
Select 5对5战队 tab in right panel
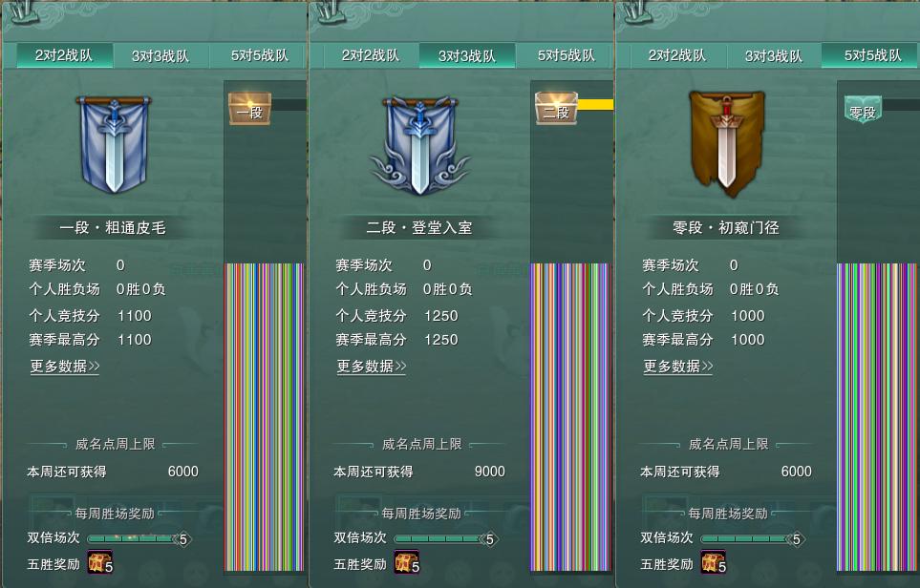[x=870, y=55]
